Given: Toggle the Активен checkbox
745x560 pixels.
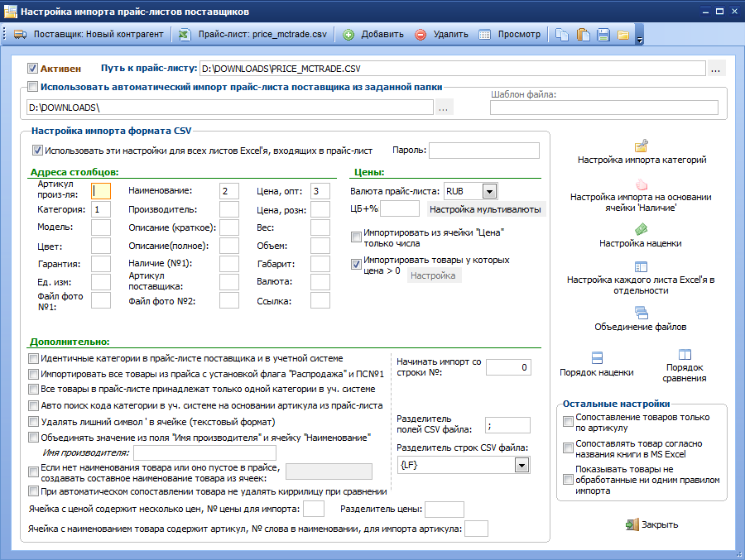Looking at the screenshot, I should pos(32,69).
